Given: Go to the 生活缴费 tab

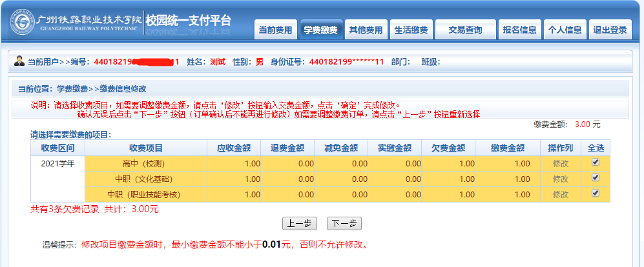Looking at the screenshot, I should [411, 30].
